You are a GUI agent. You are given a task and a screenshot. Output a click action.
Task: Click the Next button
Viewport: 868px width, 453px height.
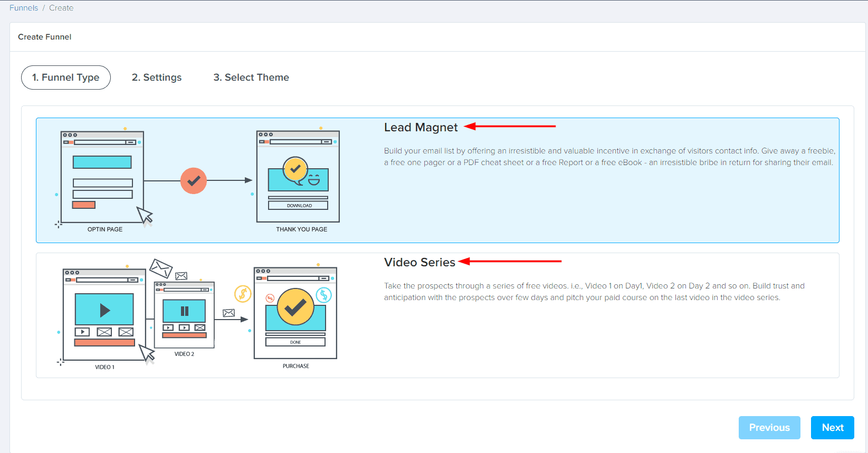pos(833,428)
